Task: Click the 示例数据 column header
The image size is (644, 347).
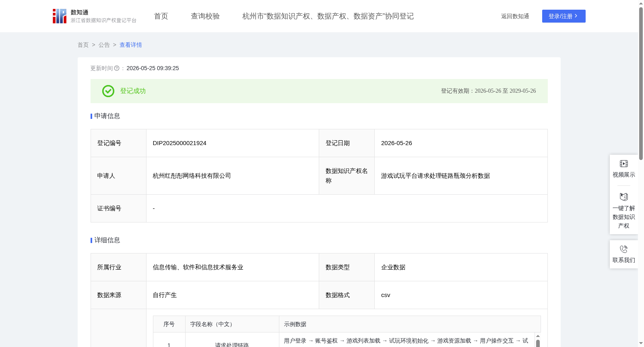Action: click(x=410, y=324)
